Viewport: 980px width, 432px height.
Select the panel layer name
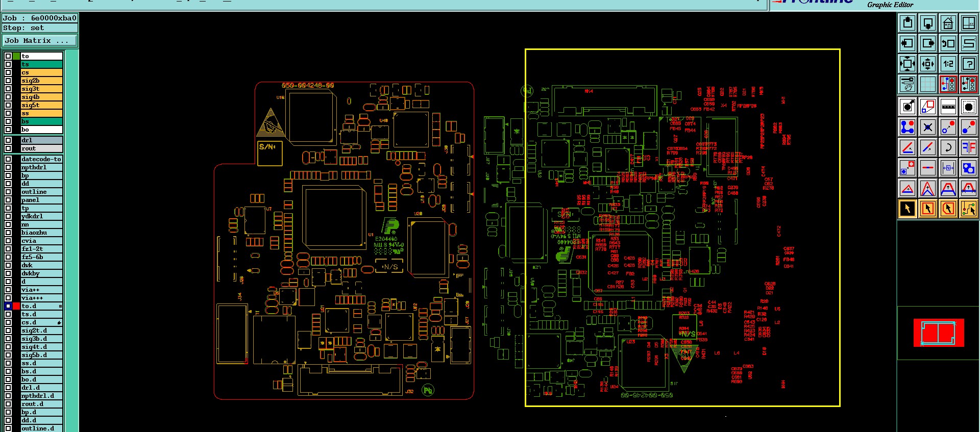pyautogui.click(x=41, y=200)
